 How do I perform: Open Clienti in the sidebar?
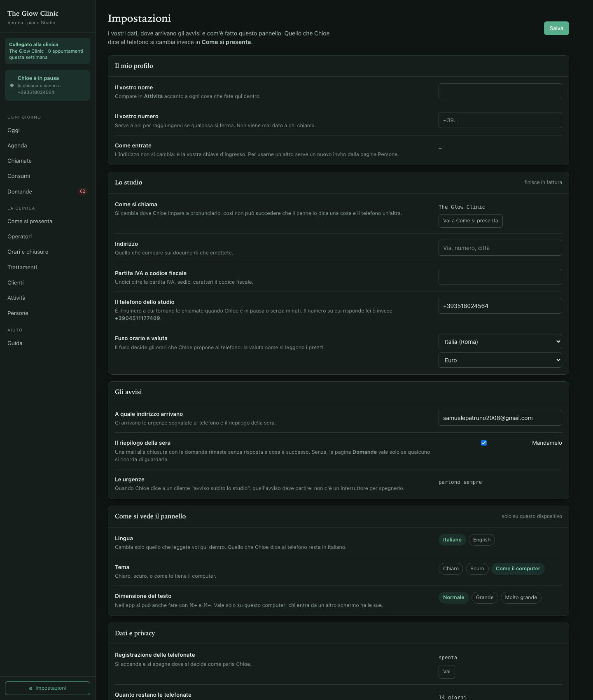47,282
